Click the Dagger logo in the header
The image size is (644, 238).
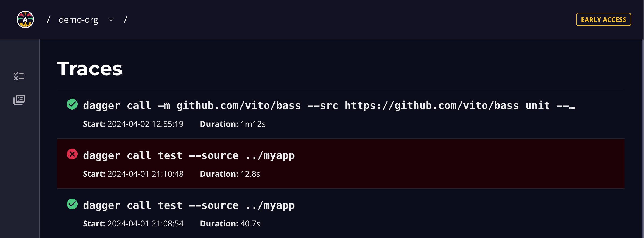pos(25,19)
